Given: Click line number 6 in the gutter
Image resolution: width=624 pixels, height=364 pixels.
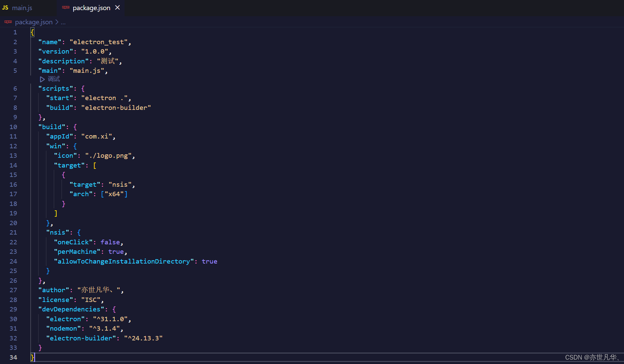Looking at the screenshot, I should pyautogui.click(x=15, y=88).
